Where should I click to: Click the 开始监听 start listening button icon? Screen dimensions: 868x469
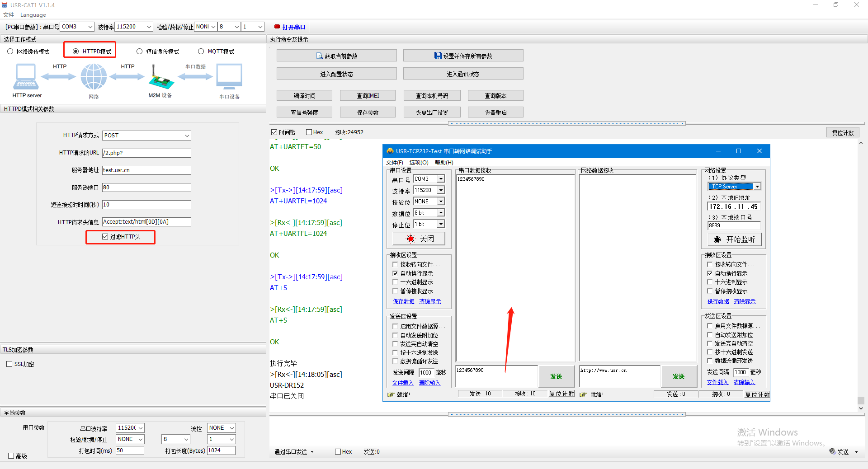[x=717, y=240]
